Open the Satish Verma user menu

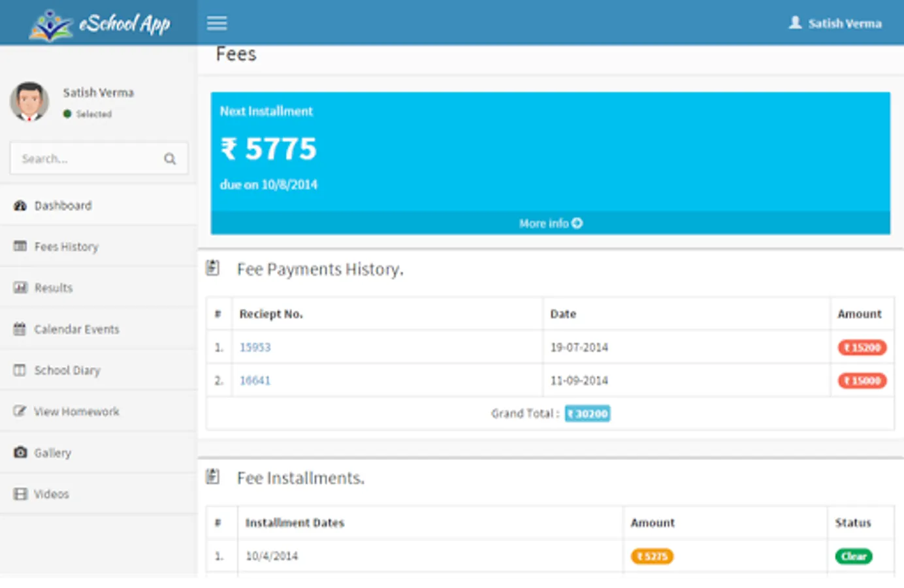(x=835, y=23)
